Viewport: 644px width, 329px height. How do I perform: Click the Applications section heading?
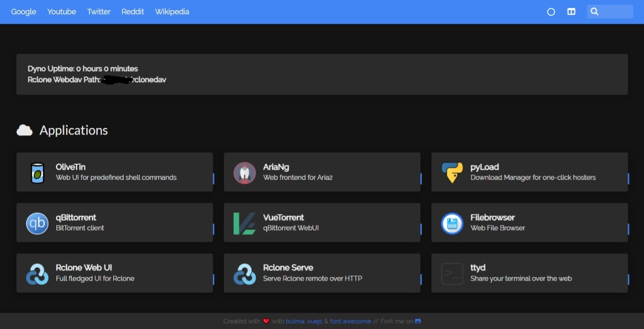[73, 131]
